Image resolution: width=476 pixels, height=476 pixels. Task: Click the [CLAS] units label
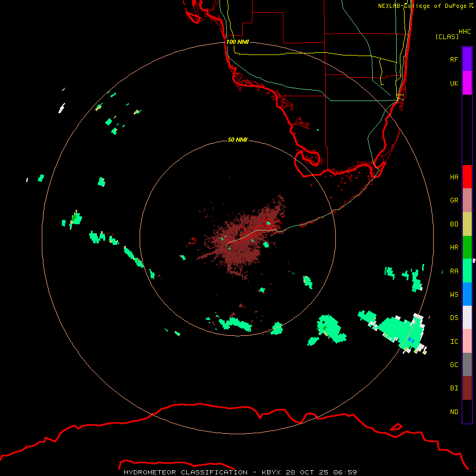447,36
